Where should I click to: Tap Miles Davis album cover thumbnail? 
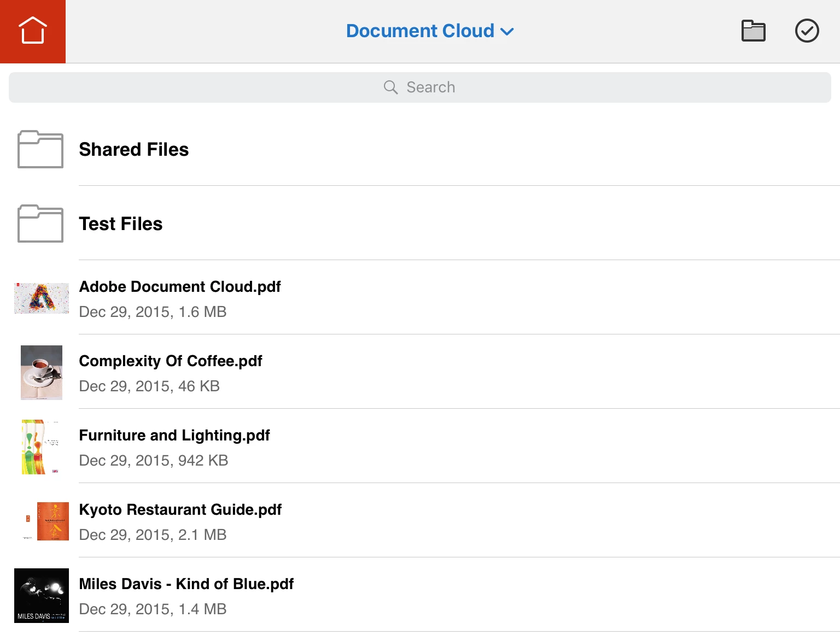42,596
